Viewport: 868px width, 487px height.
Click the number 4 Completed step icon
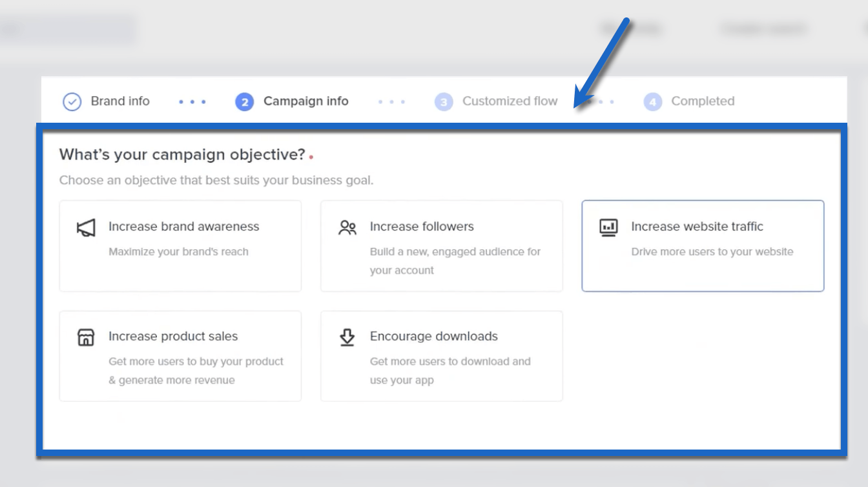tap(653, 101)
